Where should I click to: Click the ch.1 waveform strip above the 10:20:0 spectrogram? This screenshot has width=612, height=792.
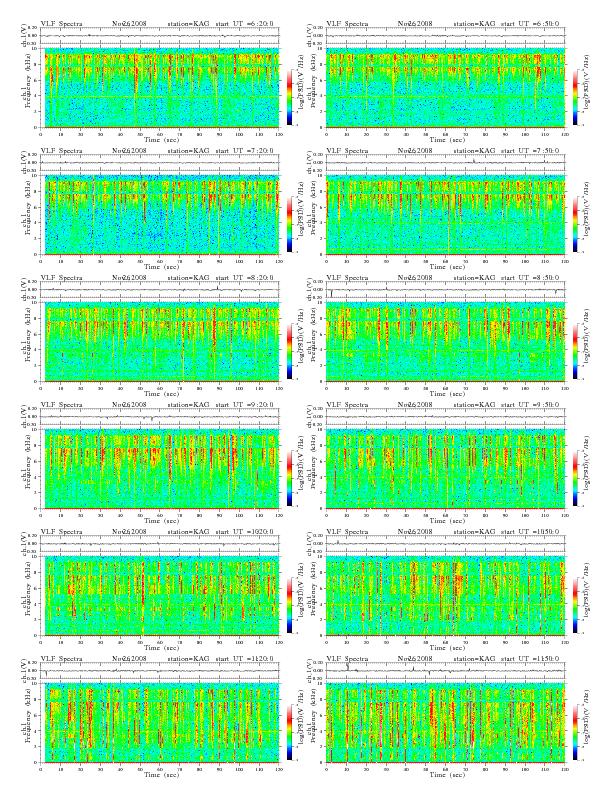160,544
